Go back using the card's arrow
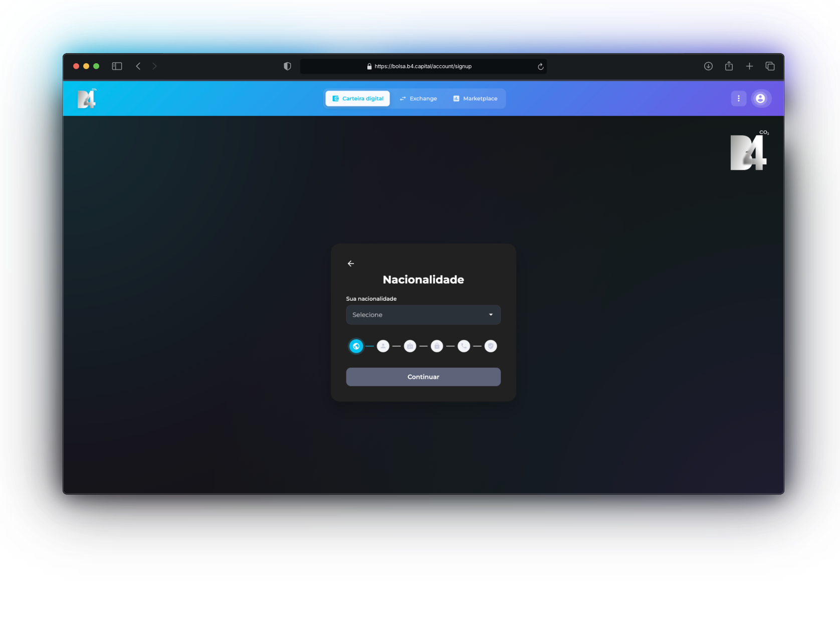 click(351, 264)
